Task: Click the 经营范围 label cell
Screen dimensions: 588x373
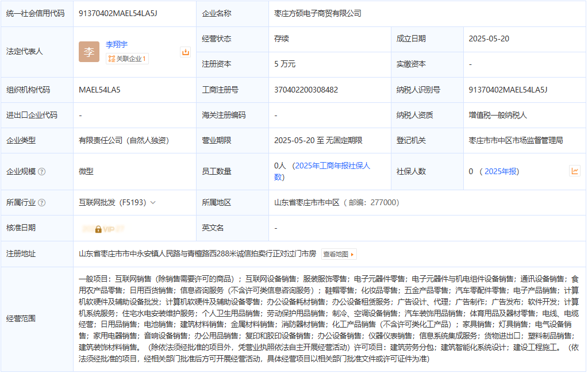Action: click(x=37, y=319)
